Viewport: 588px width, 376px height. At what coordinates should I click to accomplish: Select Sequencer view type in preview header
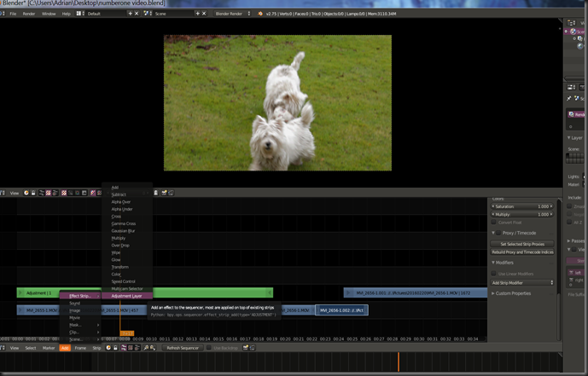coord(41,193)
